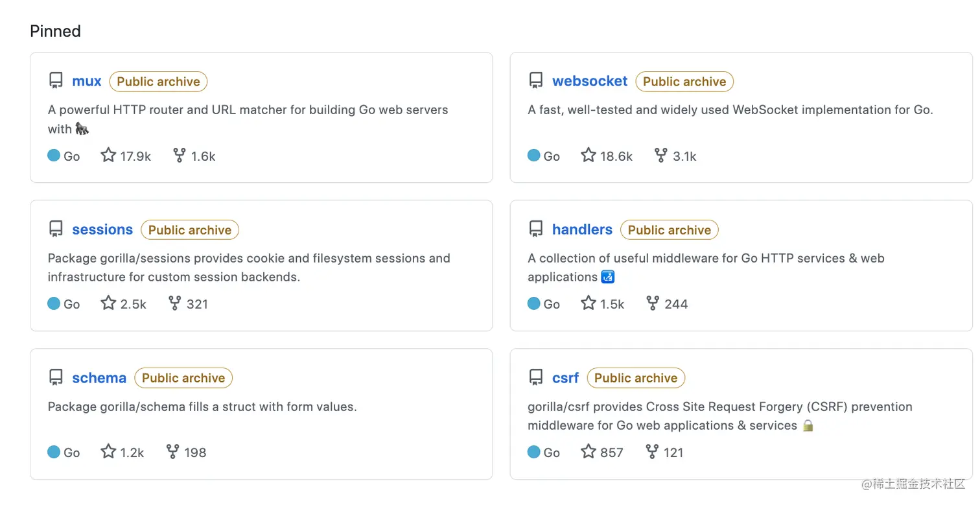Screen dimensions: 980x505
Task: Click schema description 'fills a struct'
Action: (202, 406)
